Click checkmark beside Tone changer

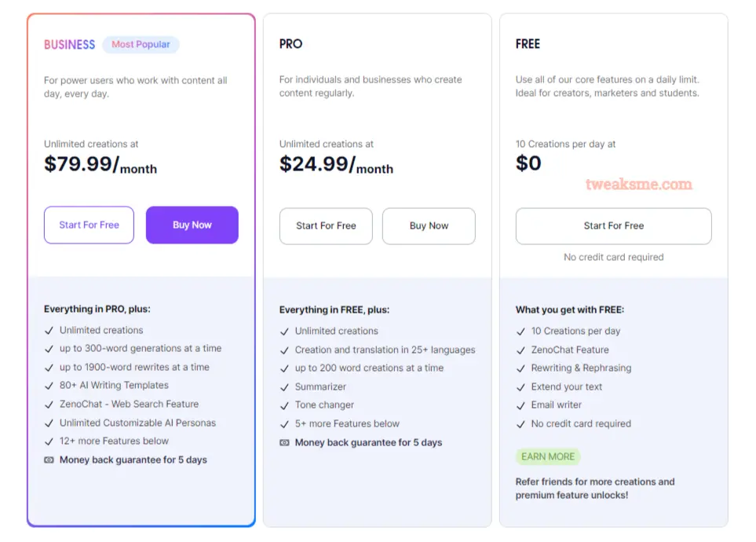(284, 405)
